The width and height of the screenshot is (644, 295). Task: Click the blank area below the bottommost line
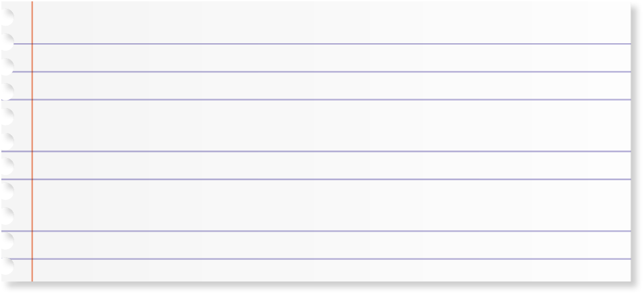pyautogui.click(x=324, y=270)
